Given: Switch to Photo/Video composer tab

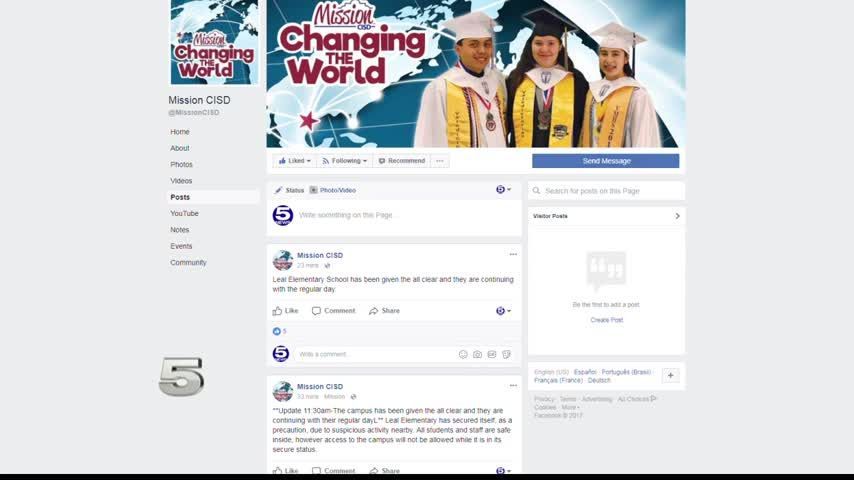Looking at the screenshot, I should coord(333,190).
